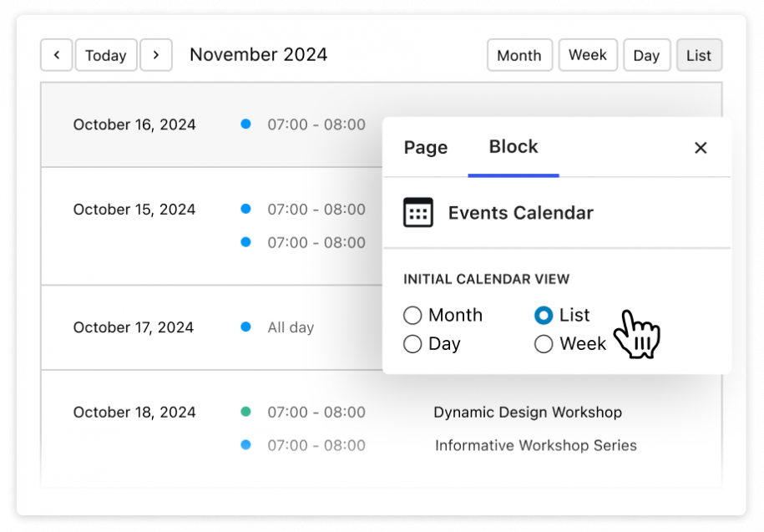Viewport: 764px width, 532px height.
Task: Switch to the Page tab
Action: click(x=425, y=147)
